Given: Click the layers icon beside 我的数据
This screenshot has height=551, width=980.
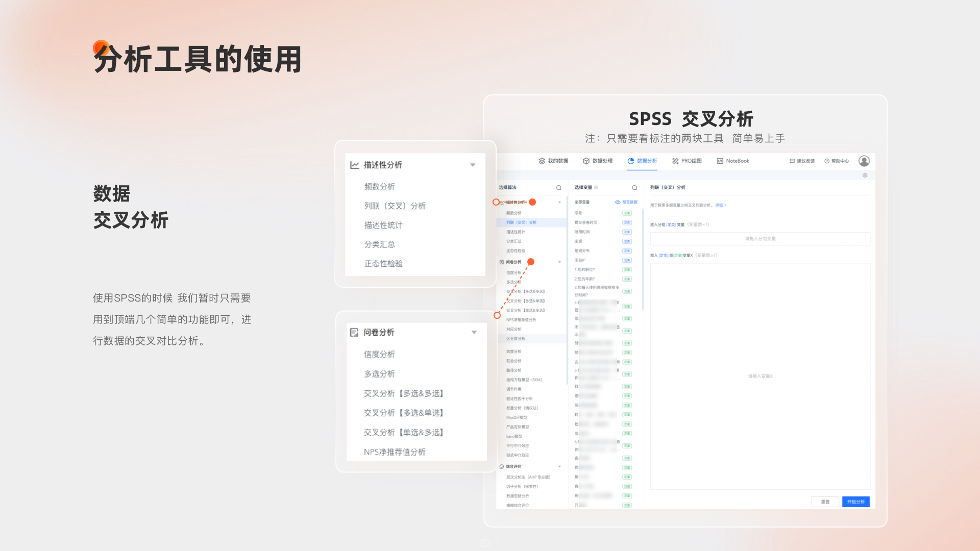Looking at the screenshot, I should pos(542,161).
